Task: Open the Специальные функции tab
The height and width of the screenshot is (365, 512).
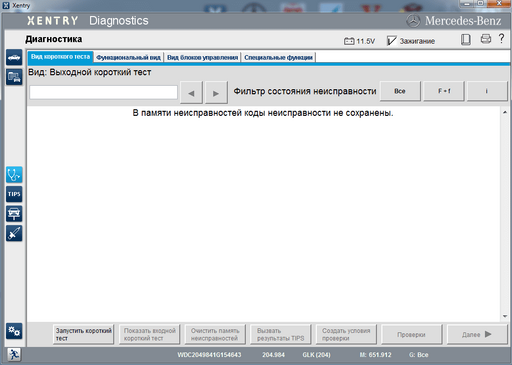Action: point(278,58)
